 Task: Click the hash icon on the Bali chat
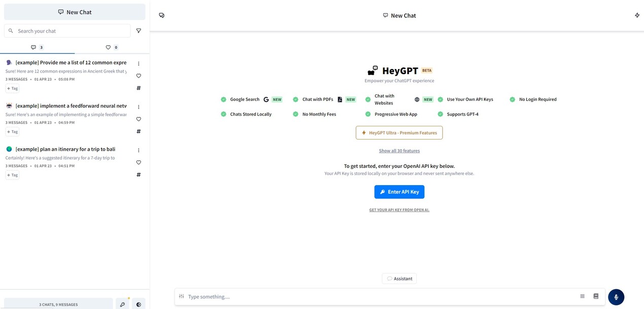[x=138, y=175]
